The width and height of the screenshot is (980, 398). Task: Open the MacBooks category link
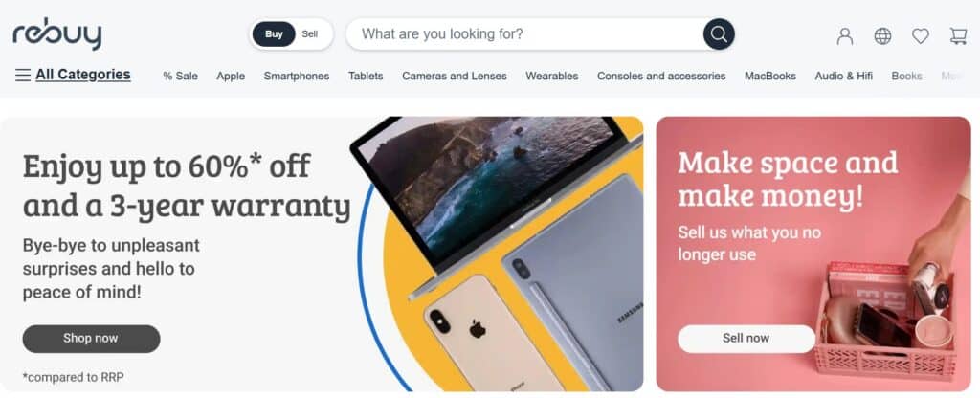(x=770, y=77)
